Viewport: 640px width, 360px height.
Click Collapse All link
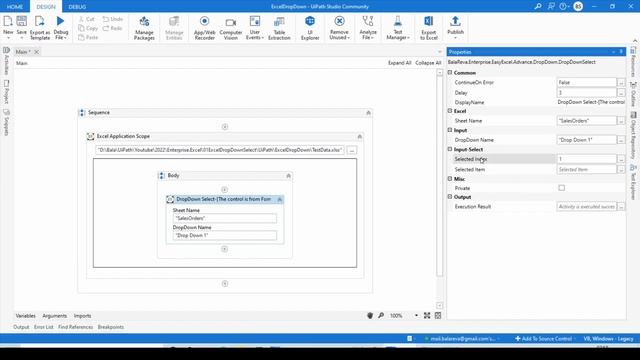[x=428, y=63]
